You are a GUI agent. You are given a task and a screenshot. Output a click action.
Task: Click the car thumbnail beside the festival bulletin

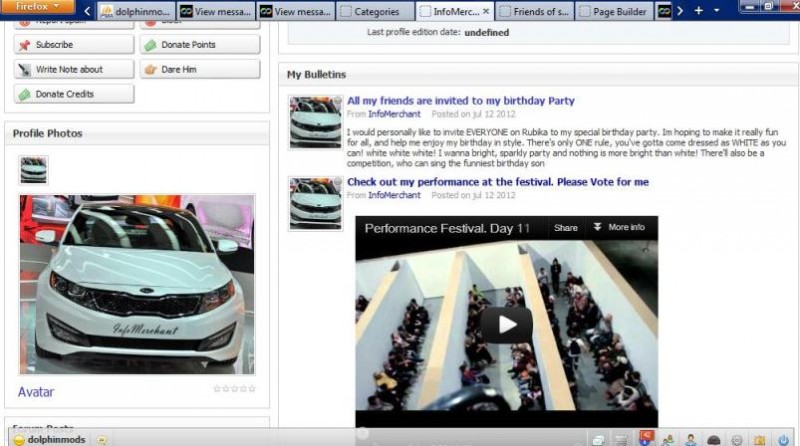(315, 204)
